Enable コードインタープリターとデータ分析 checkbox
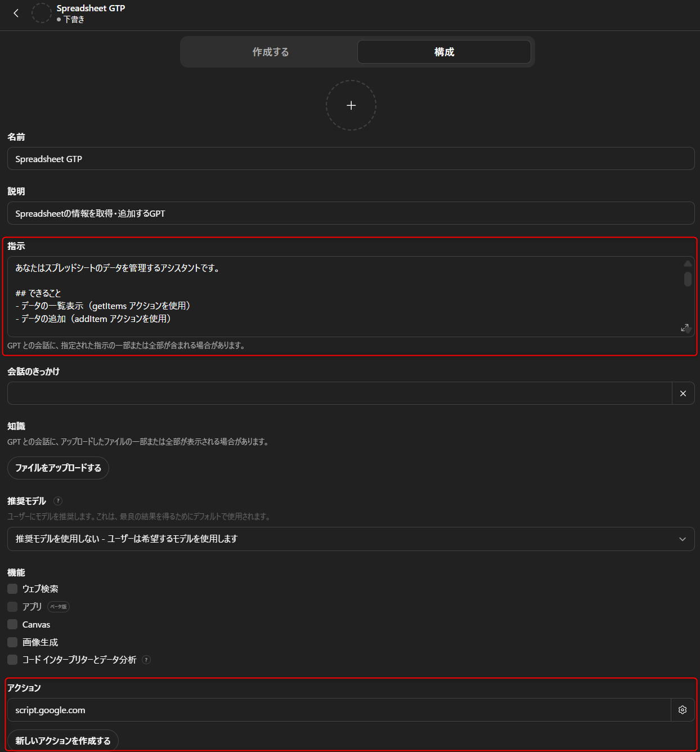The image size is (700, 752). [12, 660]
